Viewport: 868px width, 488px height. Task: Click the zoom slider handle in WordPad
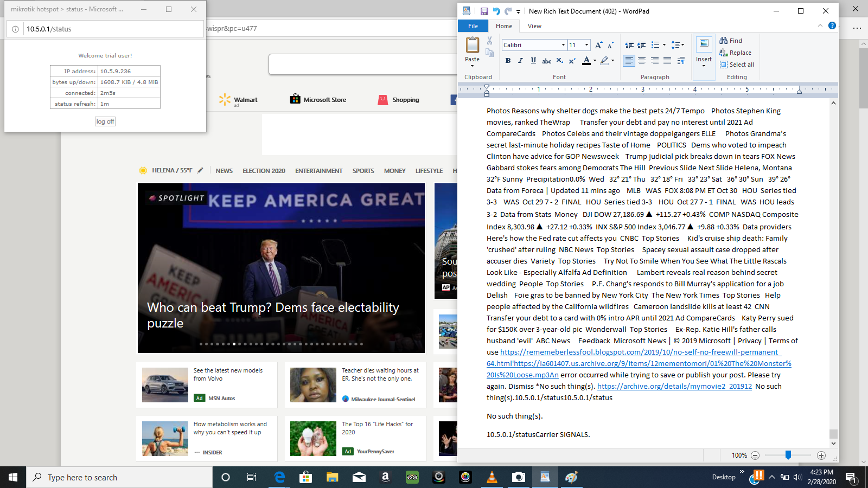(788, 455)
